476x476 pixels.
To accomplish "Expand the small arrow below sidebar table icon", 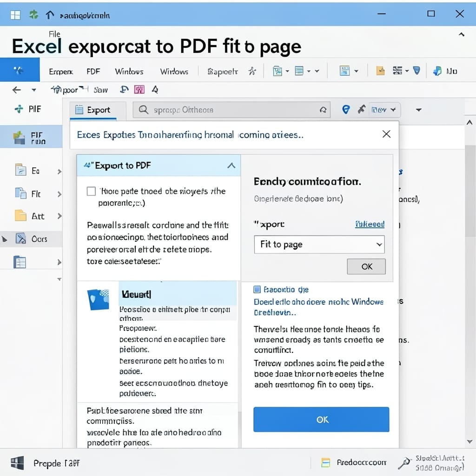I will pyautogui.click(x=59, y=279).
